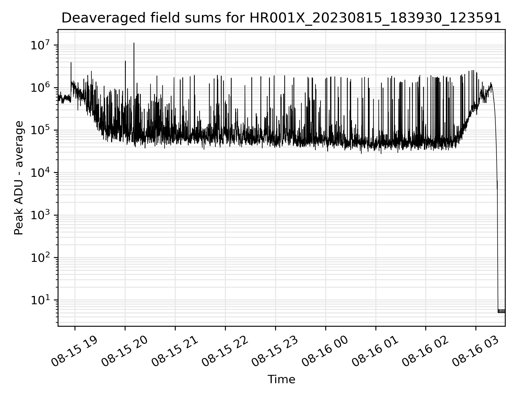Click the x tick label '08-15 23'
532x399 pixels.
tap(275, 352)
